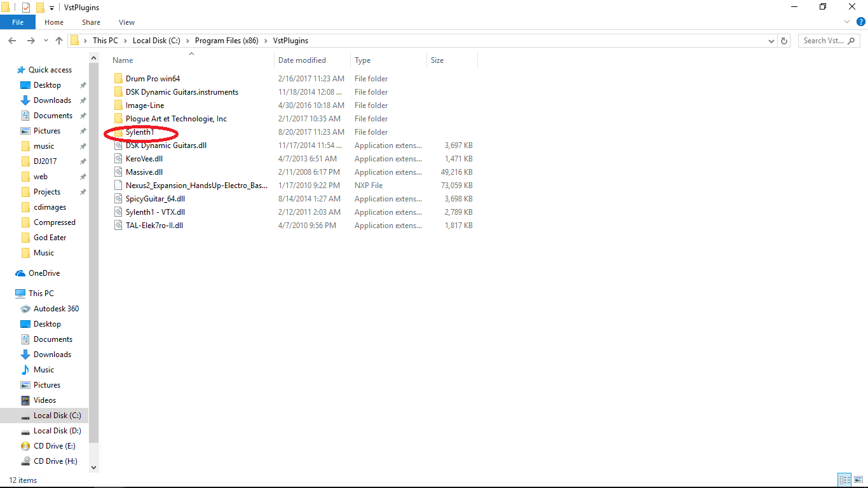Open Videos under This PC
Image resolution: width=868 pixels, height=488 pixels.
point(44,400)
